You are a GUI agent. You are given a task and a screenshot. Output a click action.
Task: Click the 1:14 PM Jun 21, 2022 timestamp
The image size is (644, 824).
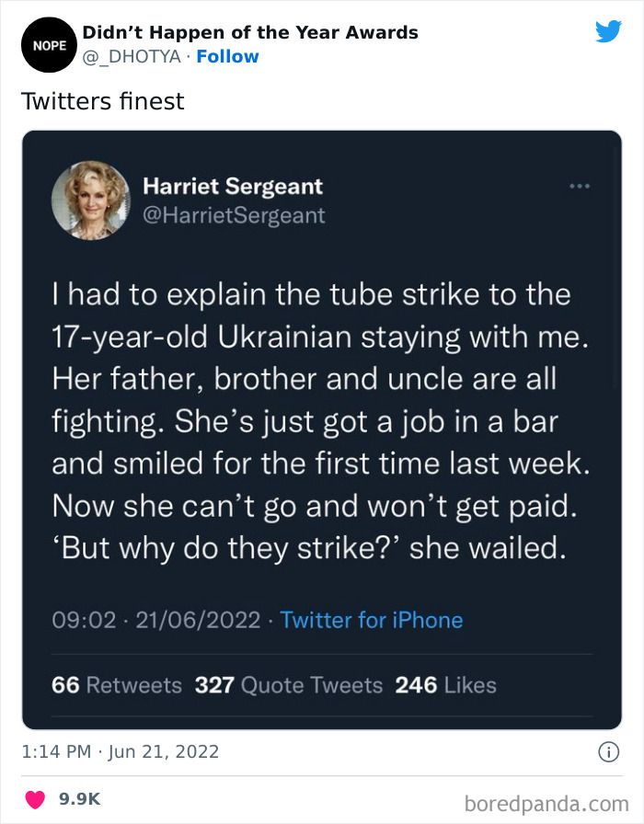click(121, 751)
